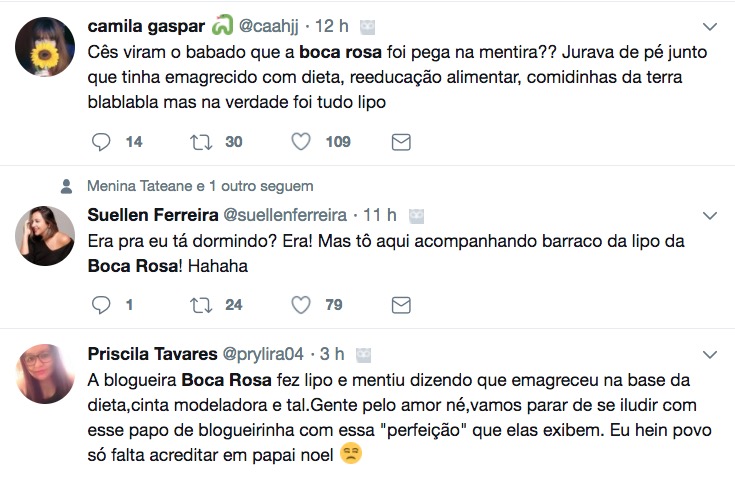View Suellen Ferreira's profile photo
This screenshot has width=735, height=479.
45,237
